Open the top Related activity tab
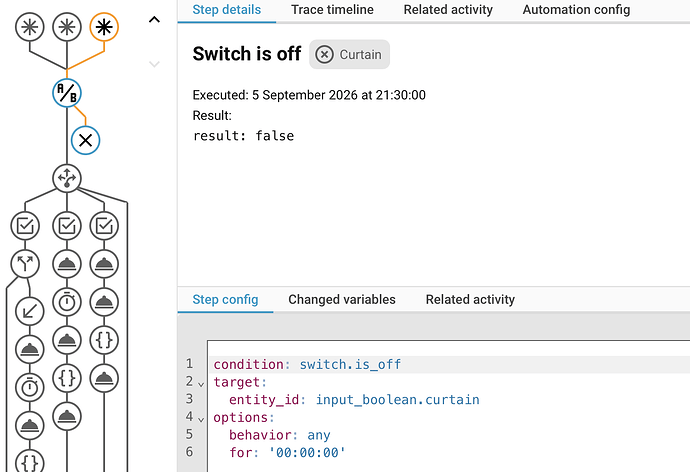The width and height of the screenshot is (690, 472). [x=448, y=10]
